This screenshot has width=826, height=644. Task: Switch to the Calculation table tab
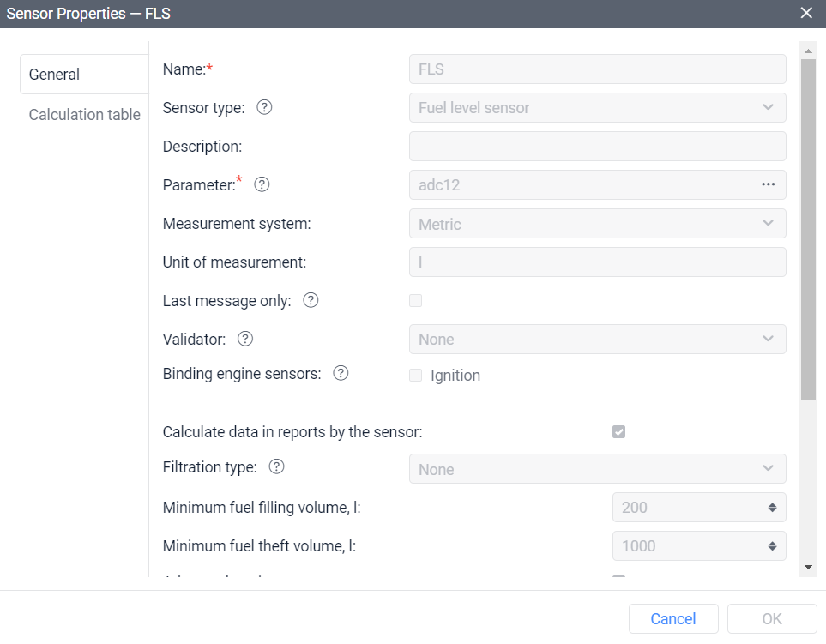84,114
